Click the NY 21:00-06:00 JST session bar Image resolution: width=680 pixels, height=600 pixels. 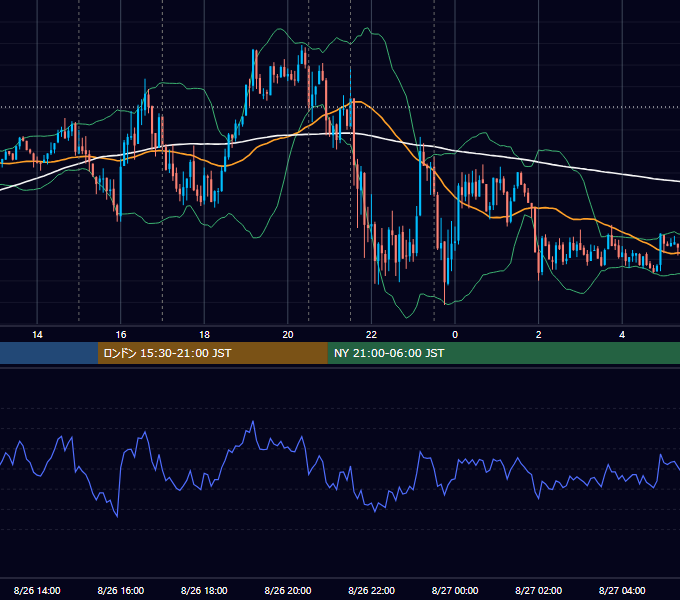(503, 353)
